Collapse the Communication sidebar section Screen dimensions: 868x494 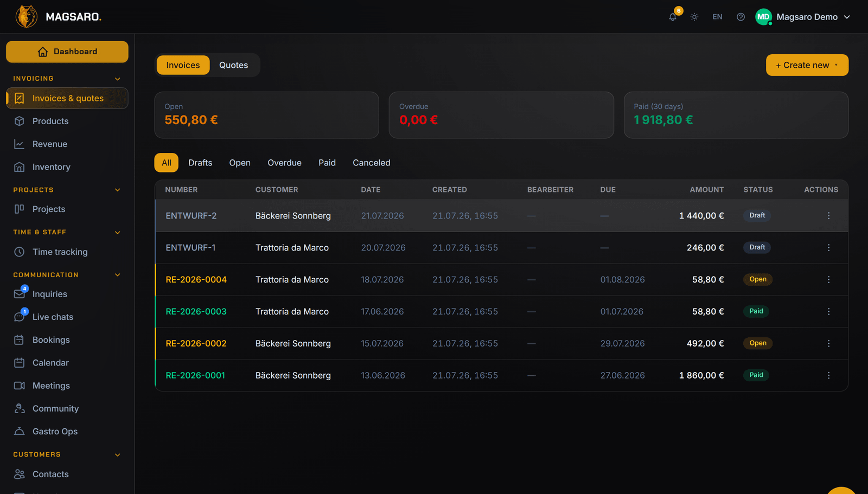pyautogui.click(x=118, y=275)
